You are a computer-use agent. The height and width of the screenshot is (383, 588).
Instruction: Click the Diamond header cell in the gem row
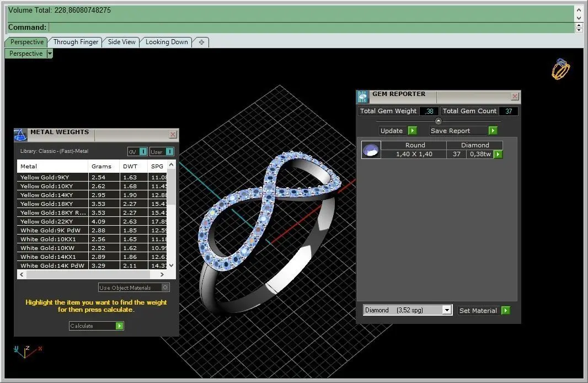click(x=475, y=145)
